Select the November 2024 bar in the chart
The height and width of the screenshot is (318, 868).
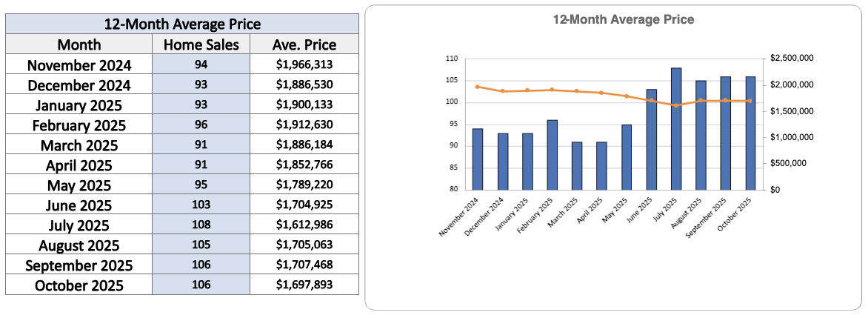pyautogui.click(x=478, y=159)
